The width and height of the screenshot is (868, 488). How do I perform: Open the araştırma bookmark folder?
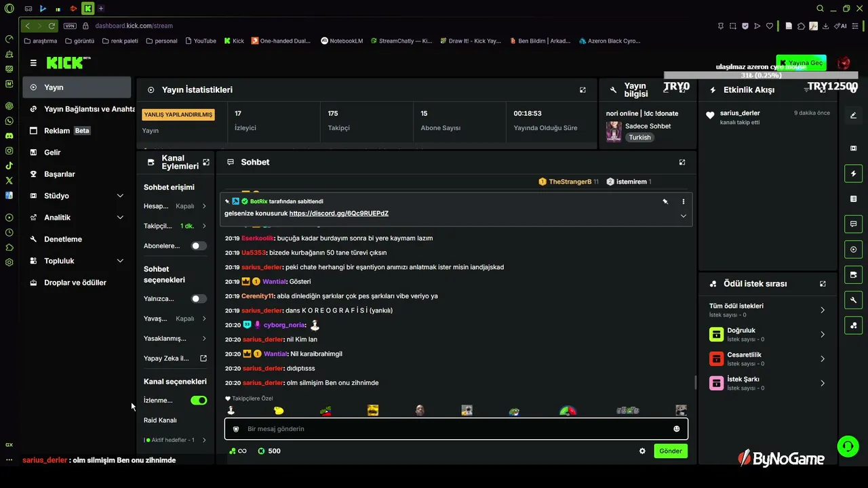click(41, 41)
